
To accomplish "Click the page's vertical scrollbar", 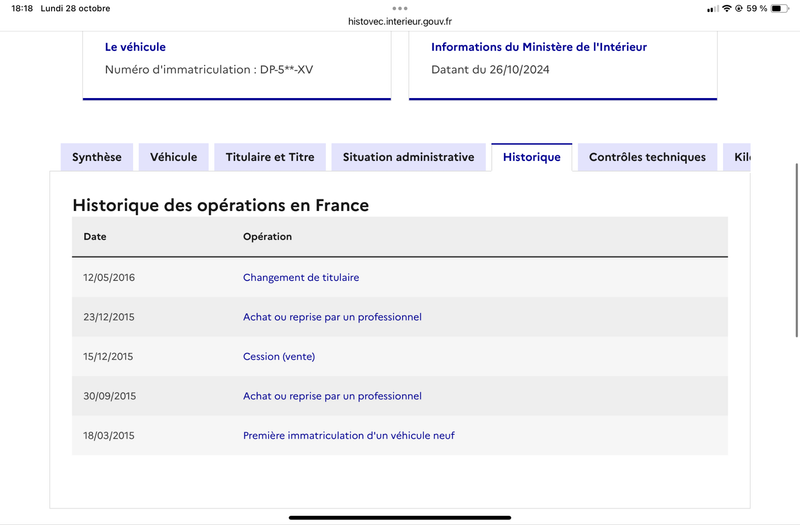I will pyautogui.click(x=797, y=250).
